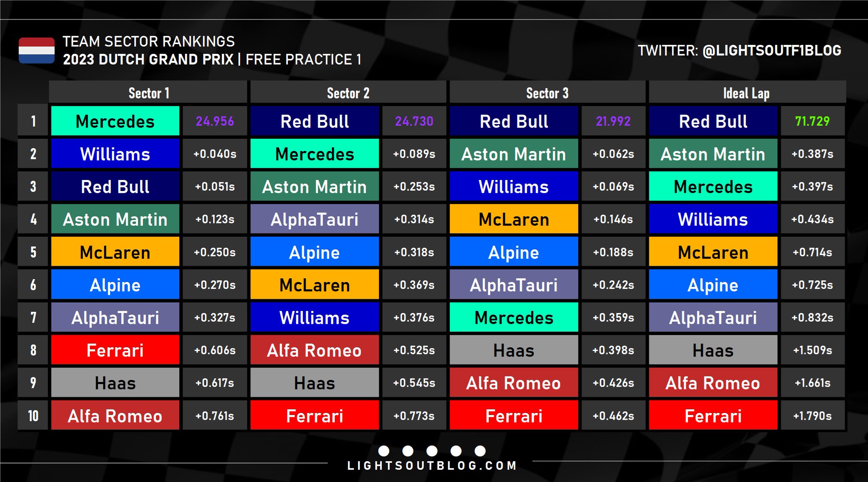The width and height of the screenshot is (868, 482).
Task: Select the Ideal Lap column header
Action: point(746,93)
